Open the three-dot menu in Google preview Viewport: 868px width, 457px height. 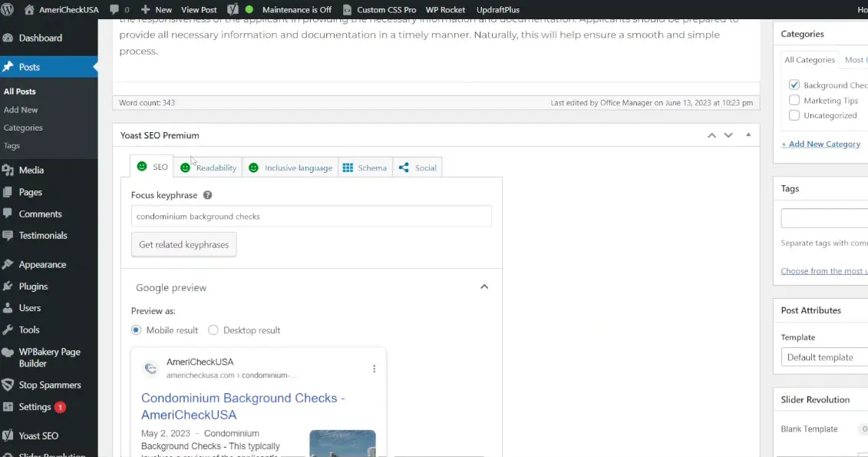pyautogui.click(x=374, y=369)
